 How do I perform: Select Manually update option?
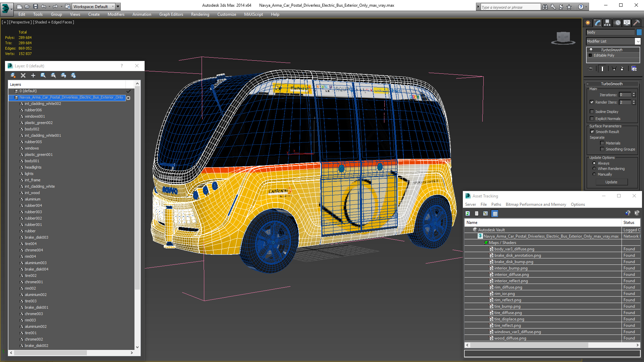[x=594, y=174]
